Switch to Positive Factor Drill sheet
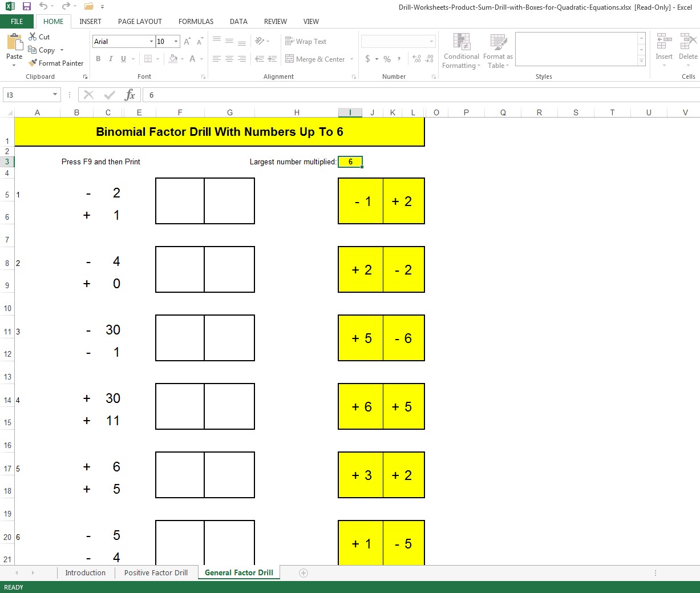 pos(156,573)
